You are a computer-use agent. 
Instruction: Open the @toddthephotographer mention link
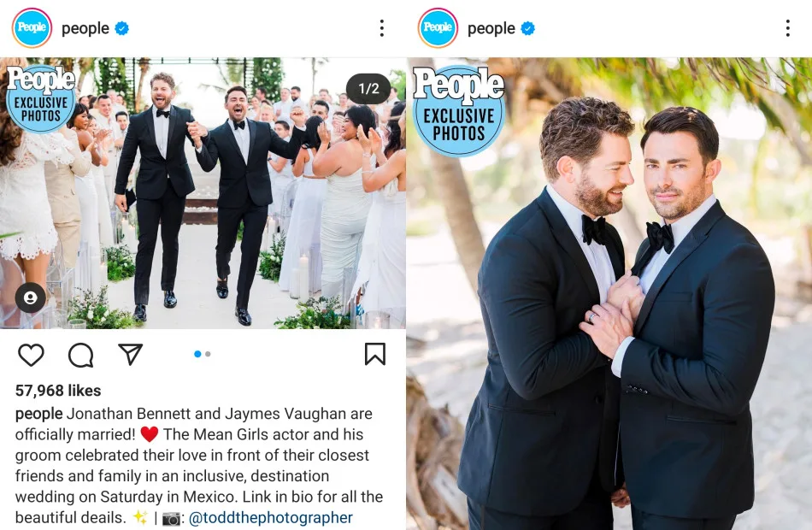tap(271, 517)
